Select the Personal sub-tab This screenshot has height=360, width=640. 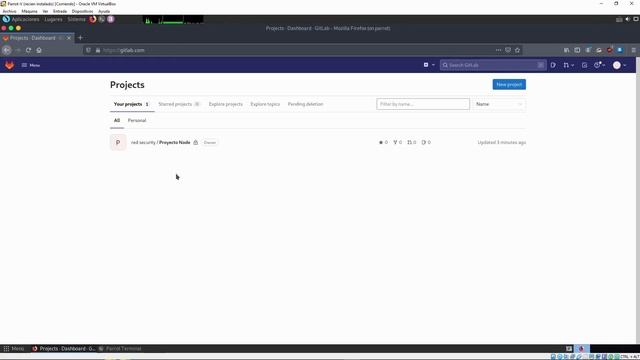click(137, 120)
